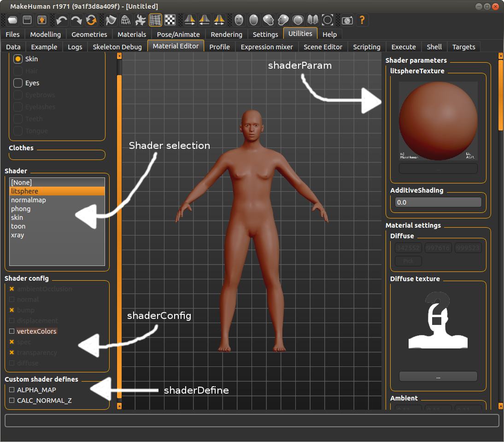This screenshot has width=504, height=442.
Task: Click the right panel scrollbar down arrow
Action: click(500, 406)
